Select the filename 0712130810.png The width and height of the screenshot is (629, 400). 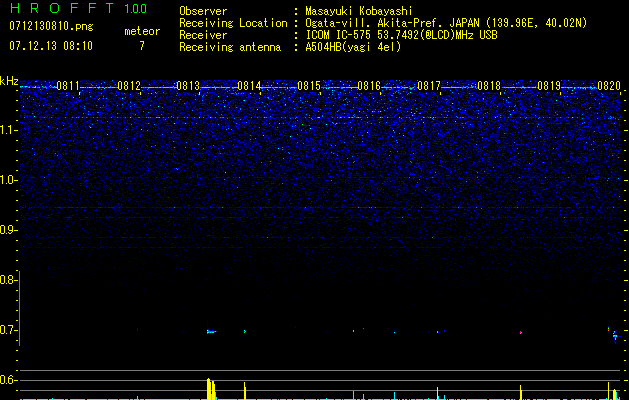(51, 26)
